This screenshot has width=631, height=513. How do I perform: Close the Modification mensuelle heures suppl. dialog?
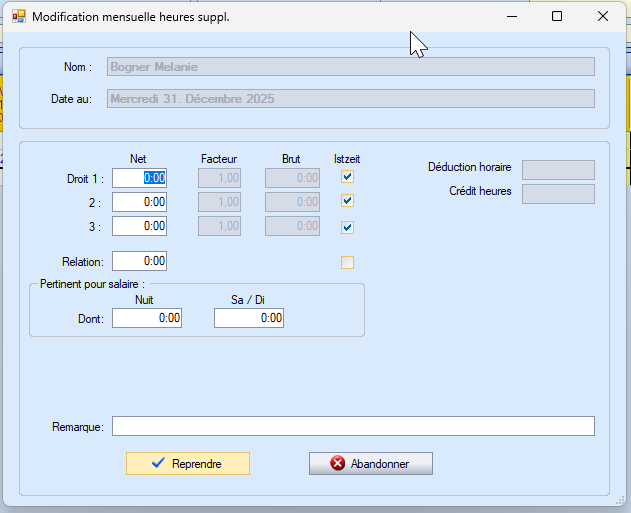pos(603,16)
